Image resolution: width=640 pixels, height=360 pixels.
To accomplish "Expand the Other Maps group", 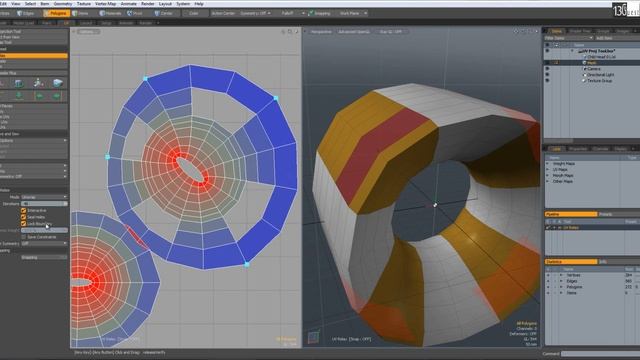I will click(548, 181).
